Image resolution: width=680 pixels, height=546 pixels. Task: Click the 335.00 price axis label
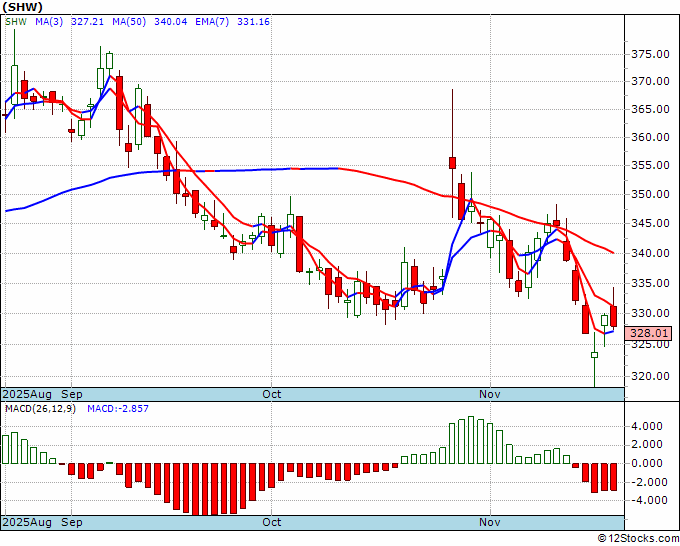click(650, 283)
